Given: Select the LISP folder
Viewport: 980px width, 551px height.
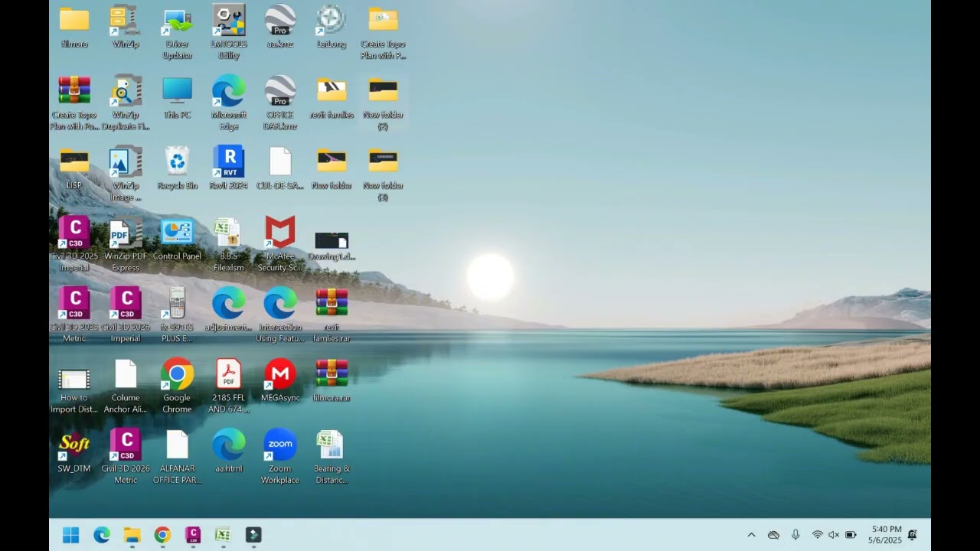Looking at the screenshot, I should click(74, 168).
